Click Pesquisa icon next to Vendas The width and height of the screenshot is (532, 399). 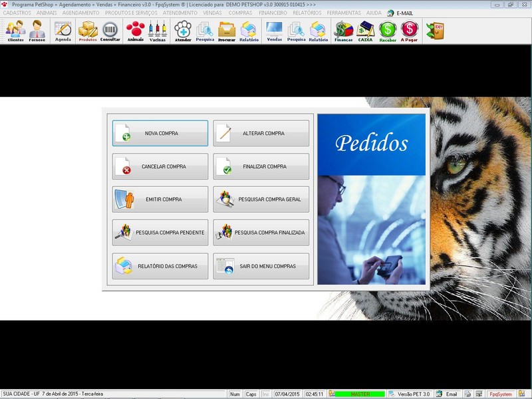(296, 31)
